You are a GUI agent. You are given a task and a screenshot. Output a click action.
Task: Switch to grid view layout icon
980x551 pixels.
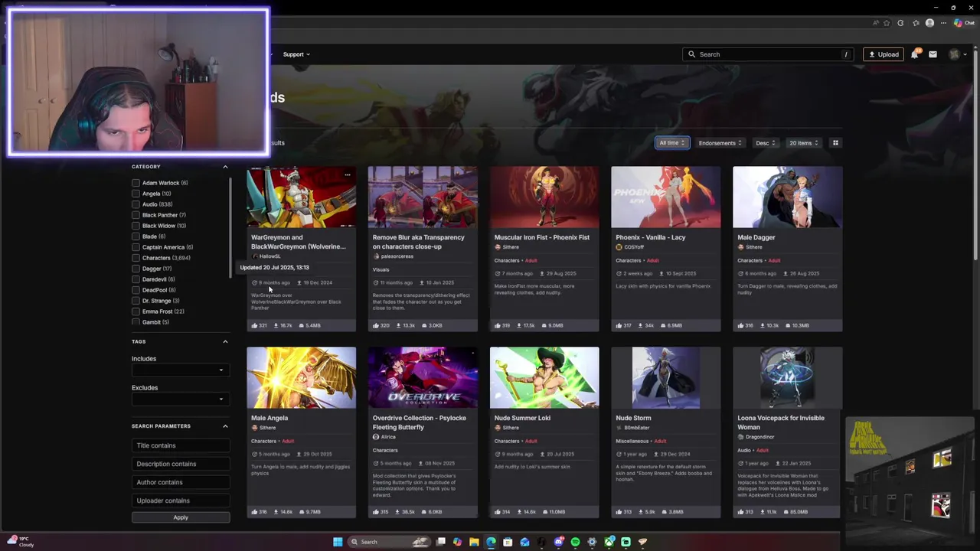coord(835,143)
